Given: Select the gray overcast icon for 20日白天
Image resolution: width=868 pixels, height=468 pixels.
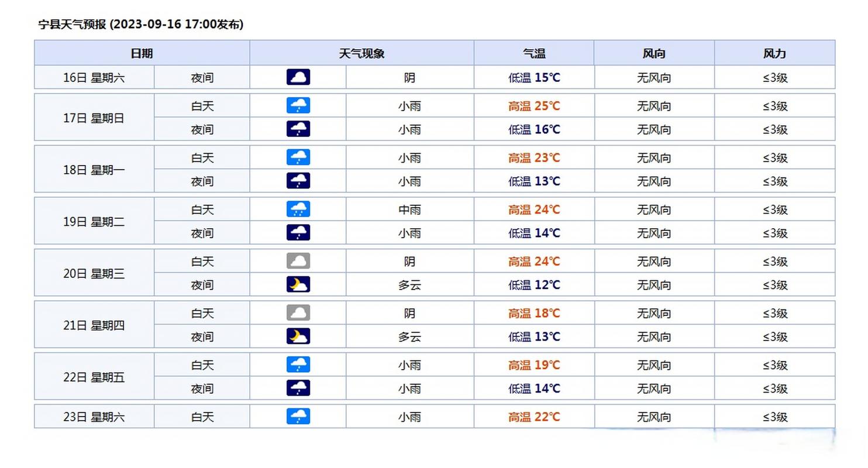Looking at the screenshot, I should click(x=298, y=261).
